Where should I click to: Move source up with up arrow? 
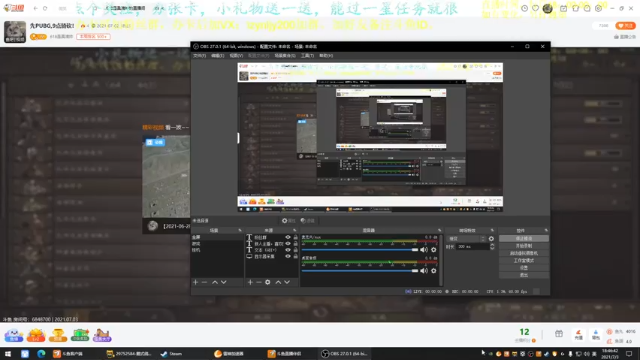point(278,282)
